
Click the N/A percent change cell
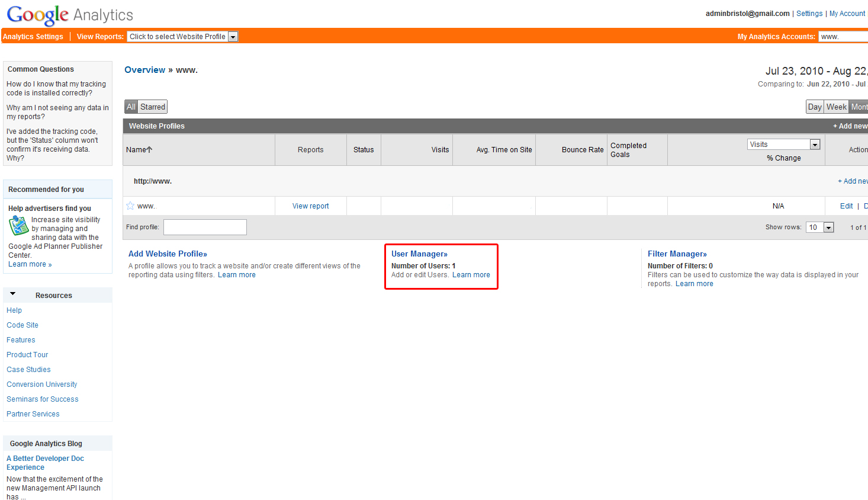(x=778, y=206)
